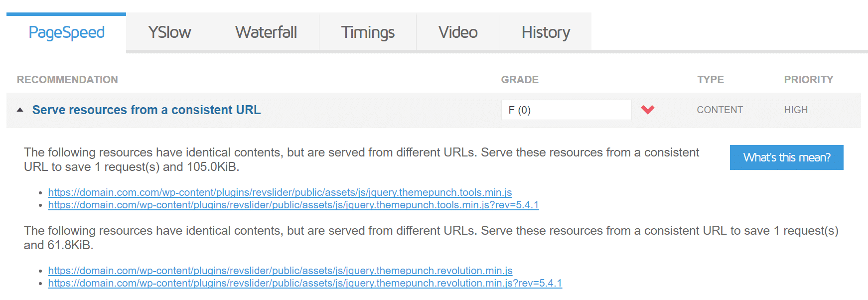View the Video tab
The height and width of the screenshot is (300, 868).
(457, 31)
